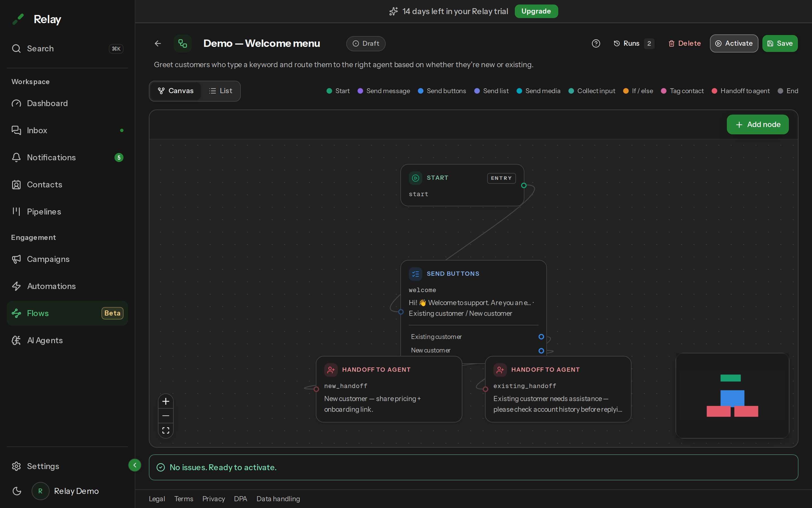
Task: Click the welcome node input connector
Action: (401, 312)
